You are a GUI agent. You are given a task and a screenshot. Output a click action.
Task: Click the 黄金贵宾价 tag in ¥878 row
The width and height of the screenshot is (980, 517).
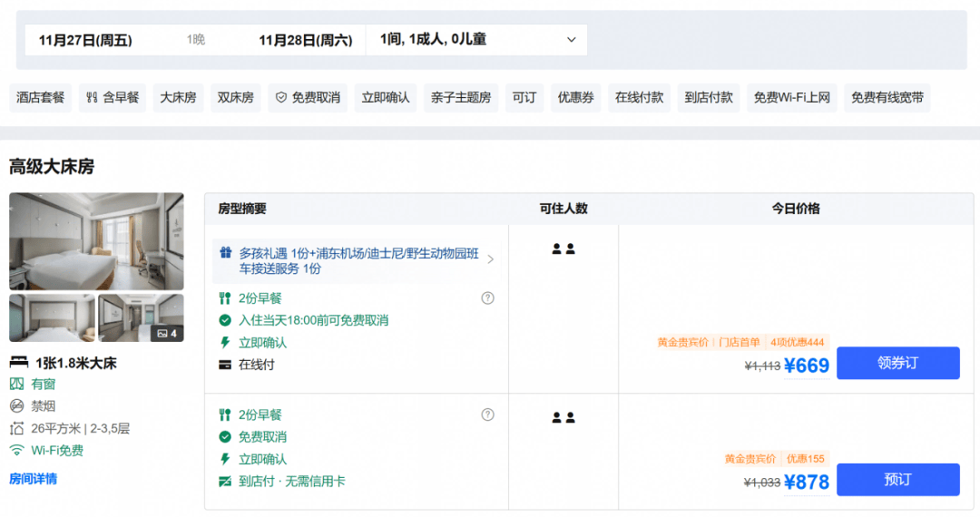[750, 459]
